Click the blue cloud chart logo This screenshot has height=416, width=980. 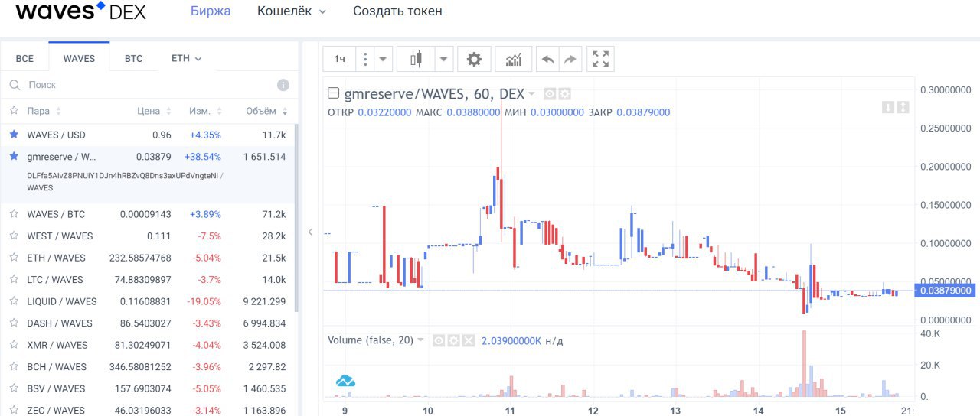point(346,380)
